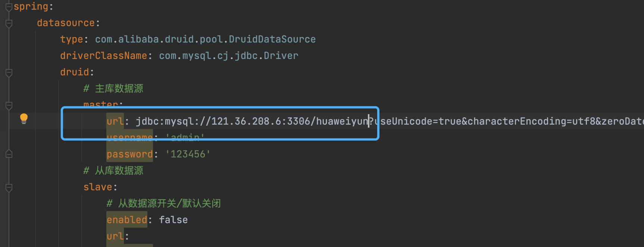Click the highlighted password key
This screenshot has height=247, width=644.
pyautogui.click(x=130, y=154)
